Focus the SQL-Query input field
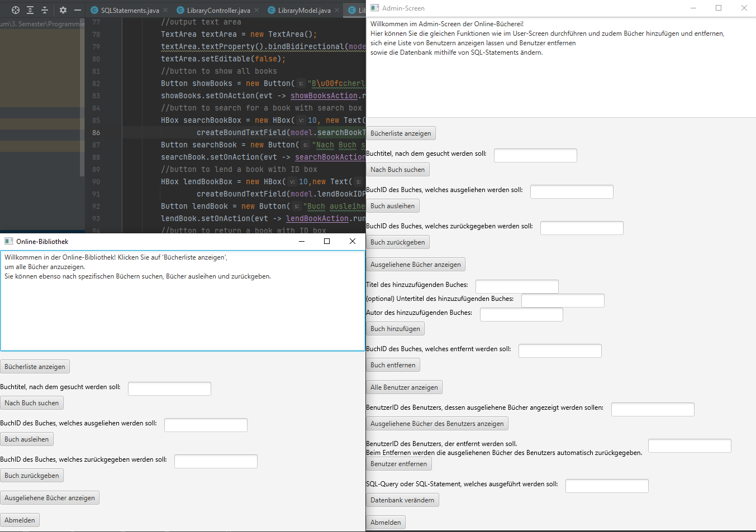 (607, 486)
